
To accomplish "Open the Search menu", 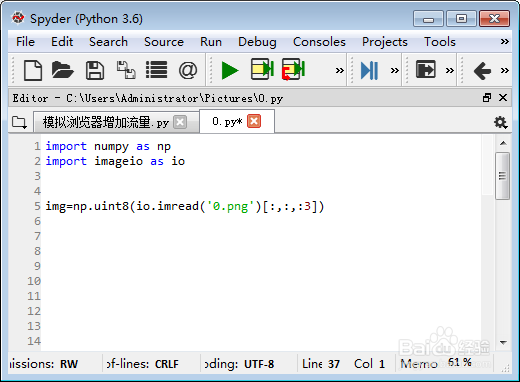I will click(x=108, y=42).
